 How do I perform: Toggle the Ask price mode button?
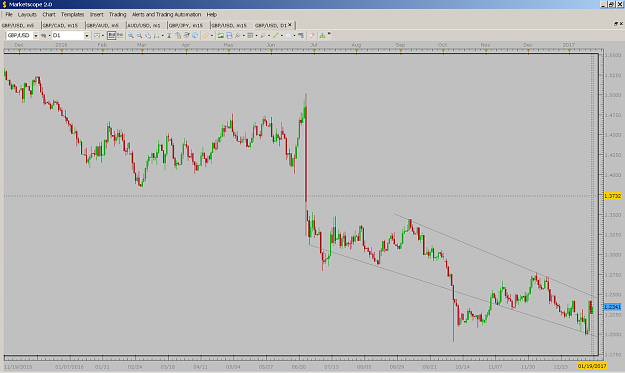pyautogui.click(x=120, y=35)
